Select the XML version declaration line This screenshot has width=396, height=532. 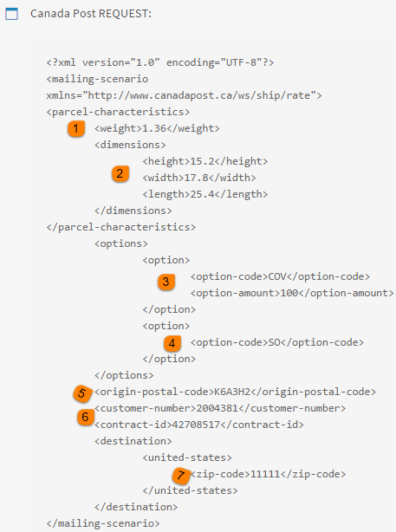[x=160, y=62]
